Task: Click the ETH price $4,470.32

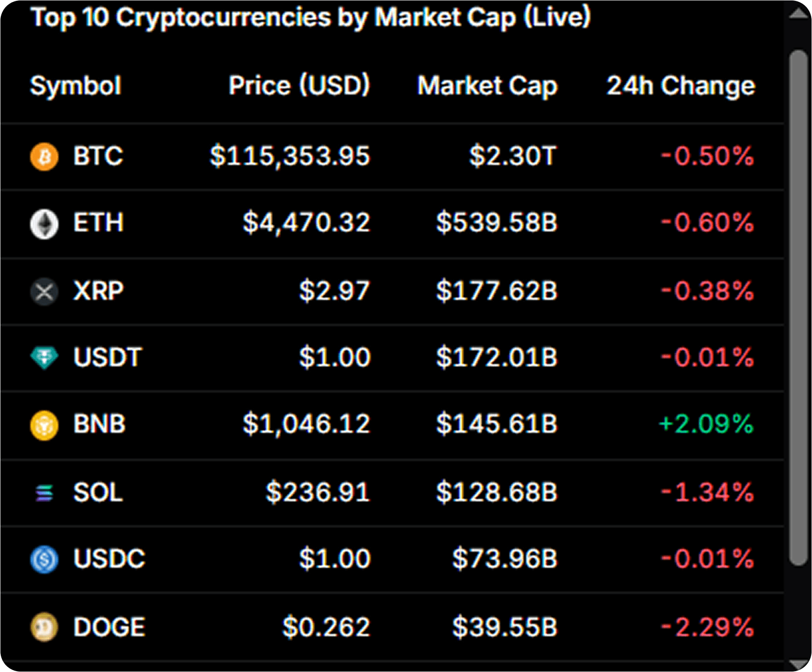Action: (x=306, y=223)
